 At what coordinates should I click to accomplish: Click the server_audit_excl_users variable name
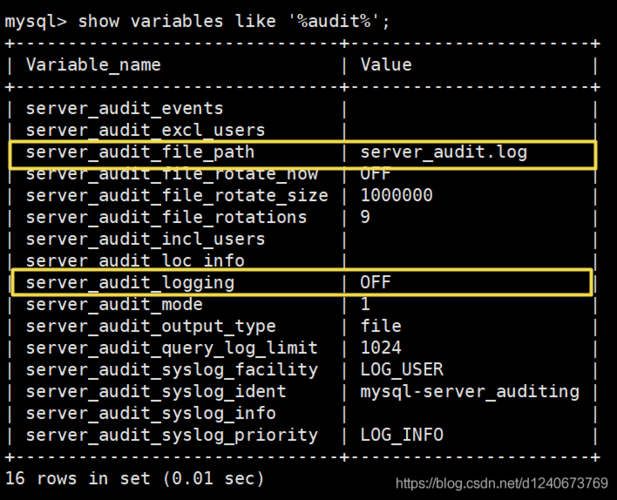pos(145,130)
